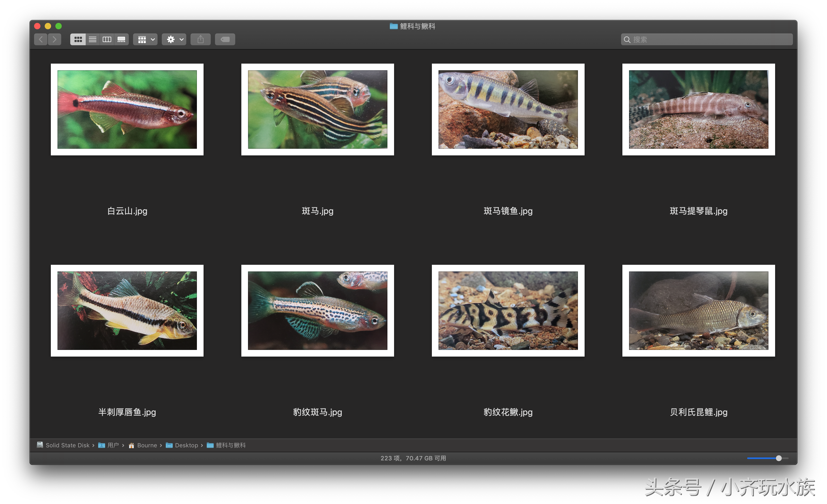The height and width of the screenshot is (504, 827).
Task: Close the Finder window with red button
Action: (x=37, y=26)
